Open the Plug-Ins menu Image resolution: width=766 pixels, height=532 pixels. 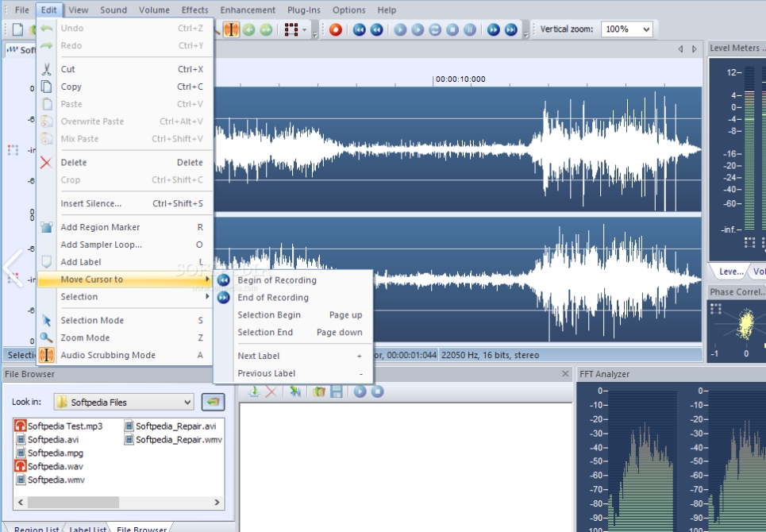click(304, 10)
